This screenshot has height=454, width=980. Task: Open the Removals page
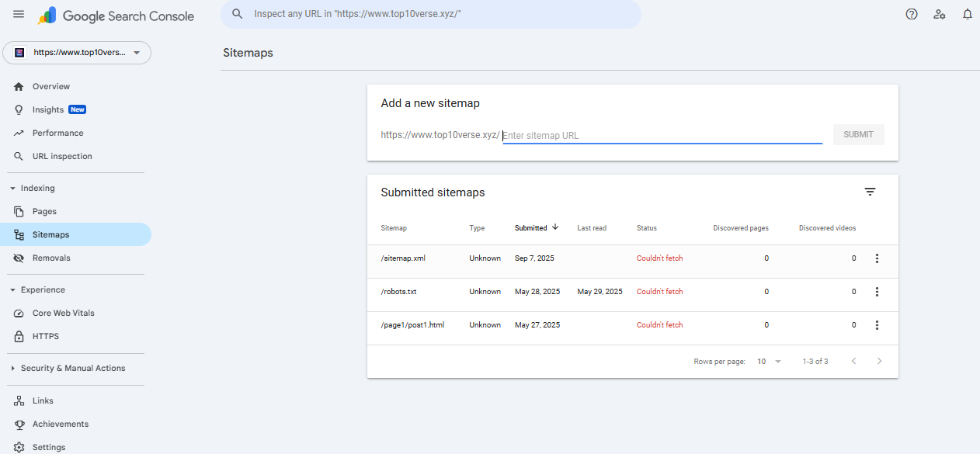51,258
